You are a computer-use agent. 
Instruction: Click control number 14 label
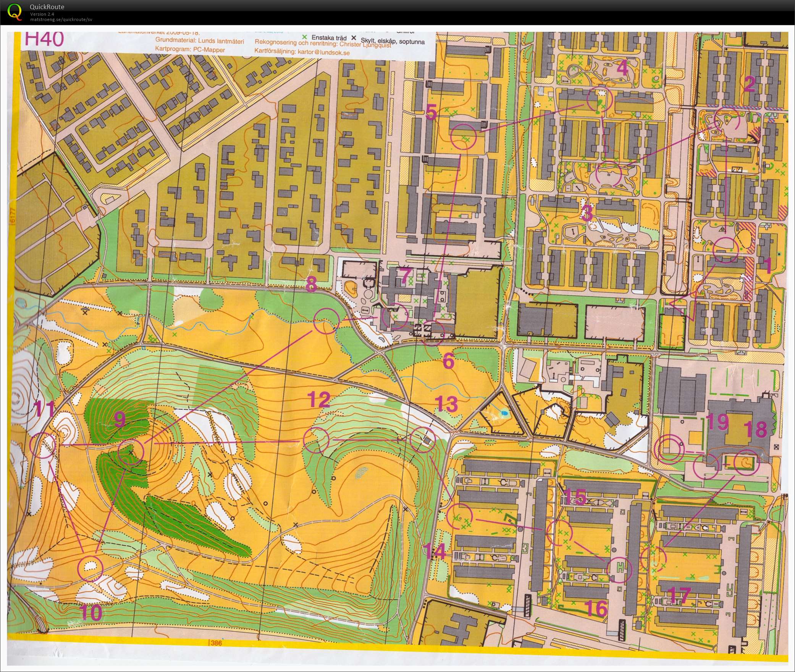coord(435,551)
